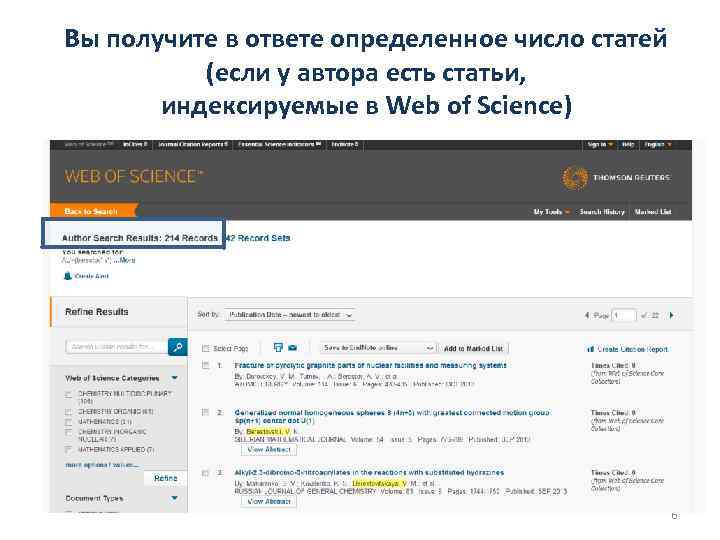Click the Create Alert bell icon
The width and height of the screenshot is (720, 540).
(x=68, y=276)
